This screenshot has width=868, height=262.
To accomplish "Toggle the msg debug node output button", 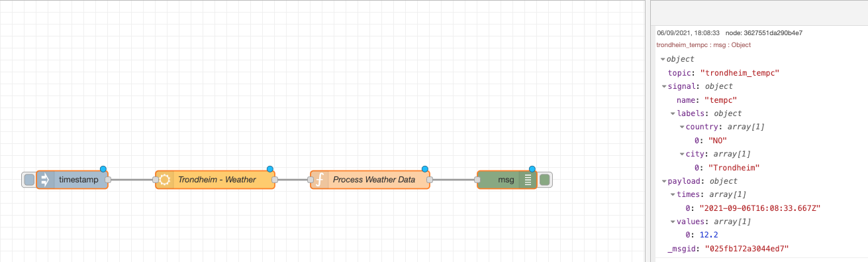I will (x=545, y=180).
